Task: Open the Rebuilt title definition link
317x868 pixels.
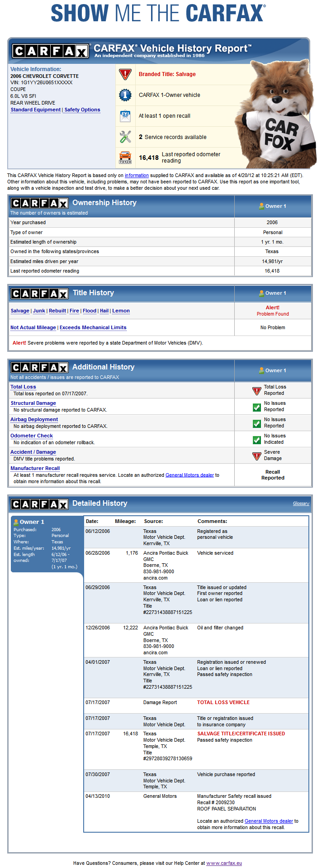Action: (x=57, y=311)
